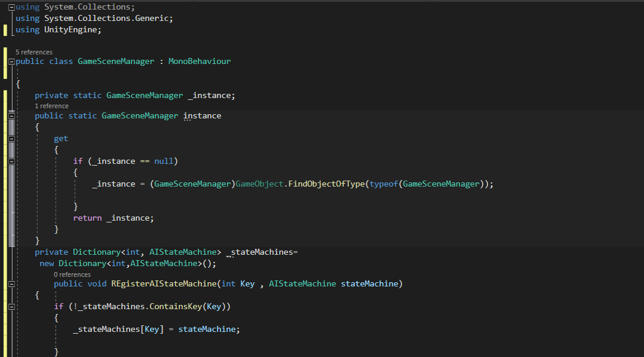
Task: Click the '_stateMachines=' field name
Action: tap(262, 252)
